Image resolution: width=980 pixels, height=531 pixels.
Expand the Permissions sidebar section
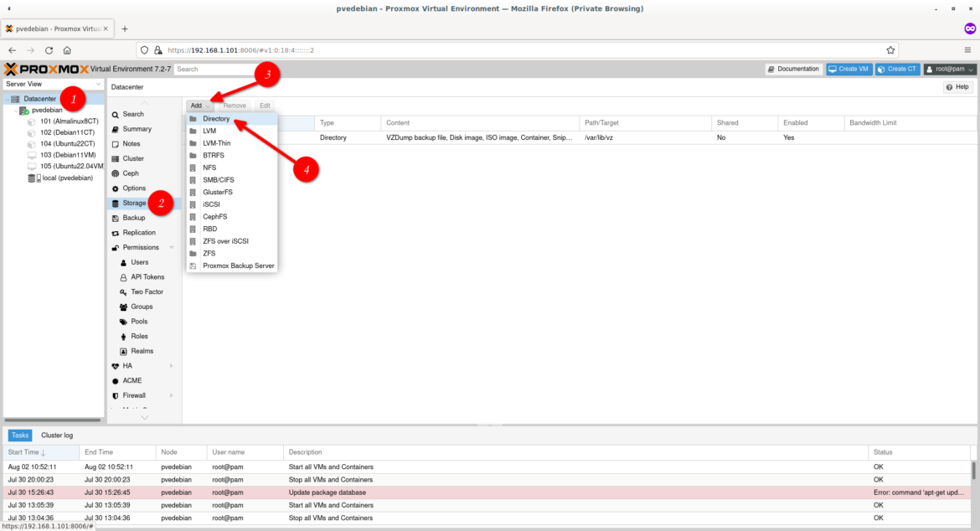[139, 247]
